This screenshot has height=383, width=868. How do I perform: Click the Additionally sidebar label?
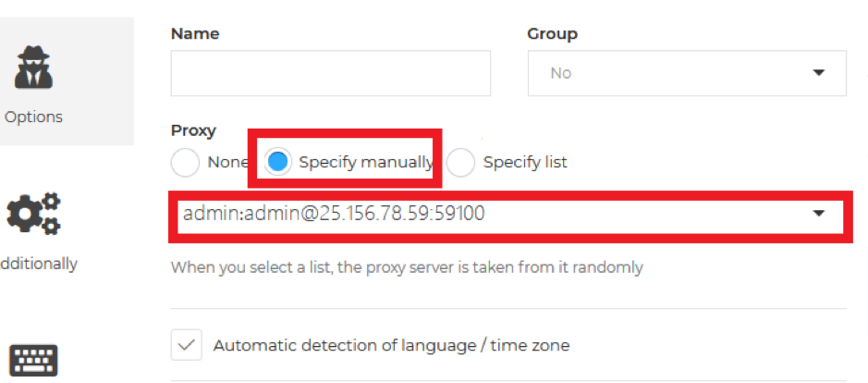tap(38, 264)
